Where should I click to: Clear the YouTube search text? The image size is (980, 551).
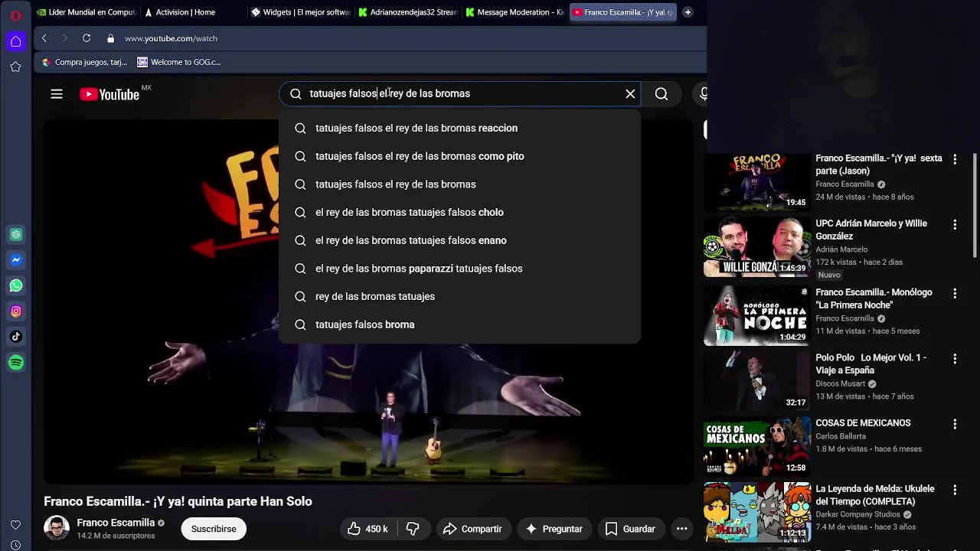630,94
